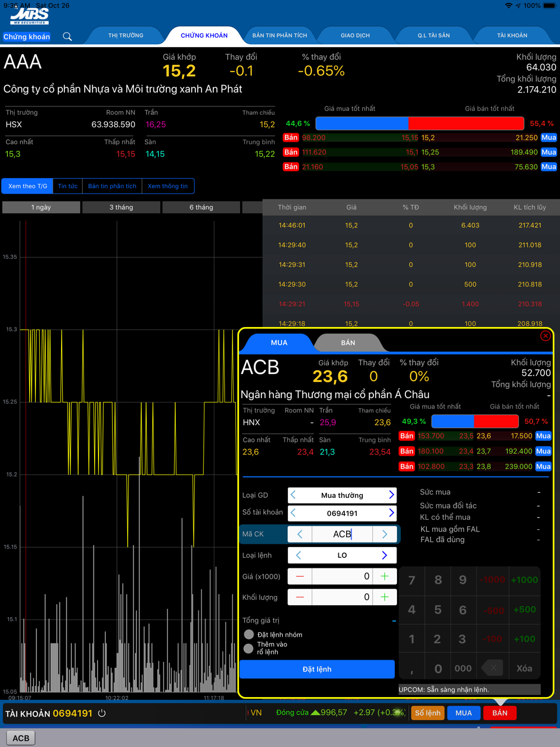
Task: Increase price with the plus button
Action: click(385, 576)
